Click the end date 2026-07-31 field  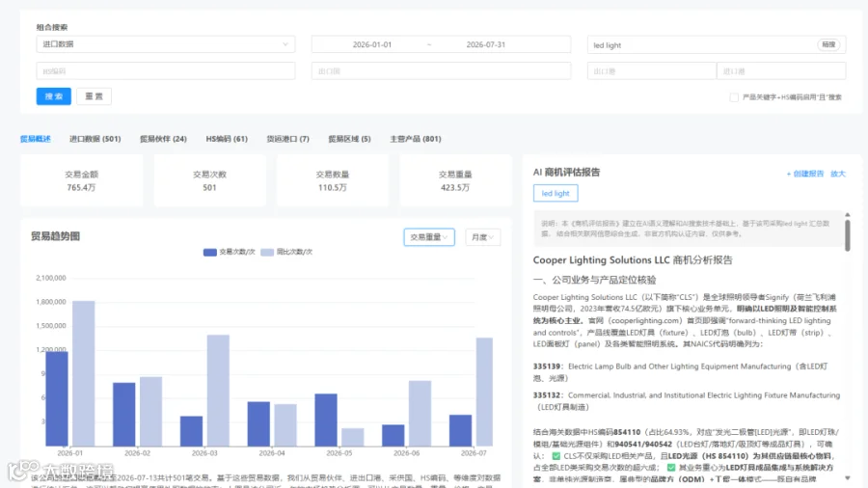click(485, 44)
